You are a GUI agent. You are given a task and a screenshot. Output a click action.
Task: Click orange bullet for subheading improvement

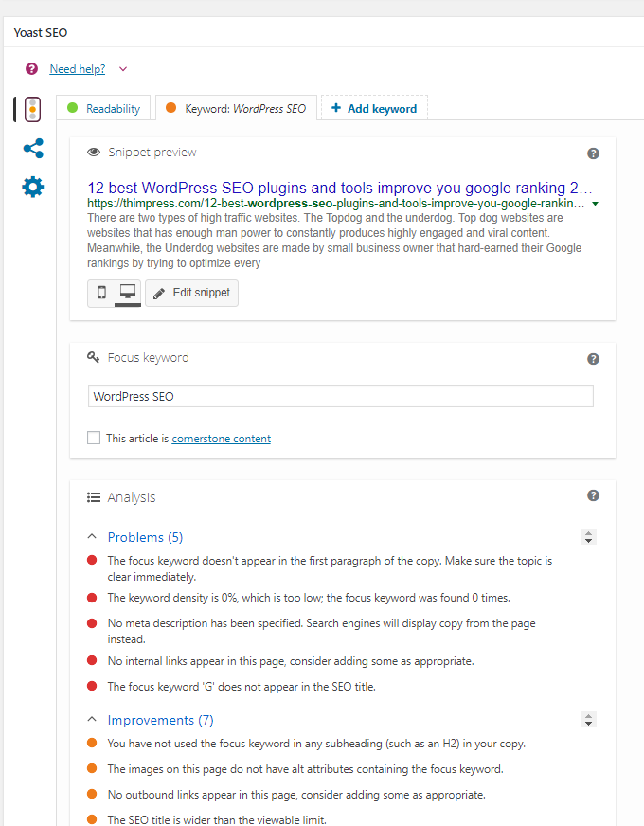pyautogui.click(x=92, y=743)
